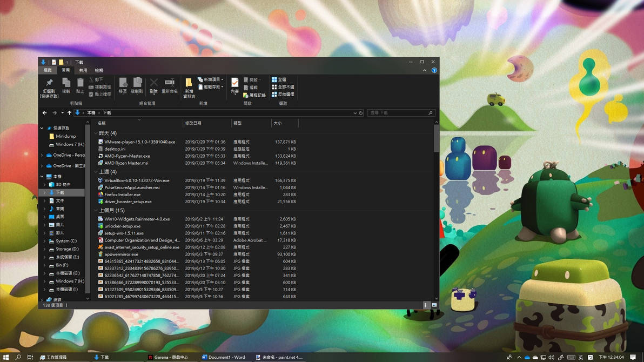Click 全選 select all command
Image resolution: width=644 pixels, height=362 pixels.
pyautogui.click(x=279, y=79)
